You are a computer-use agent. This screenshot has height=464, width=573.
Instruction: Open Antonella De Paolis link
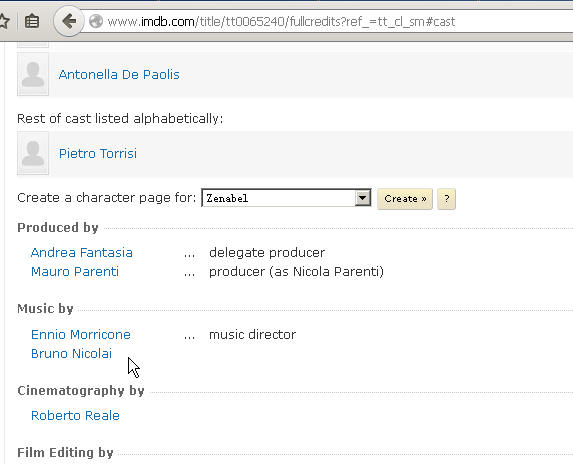point(119,75)
